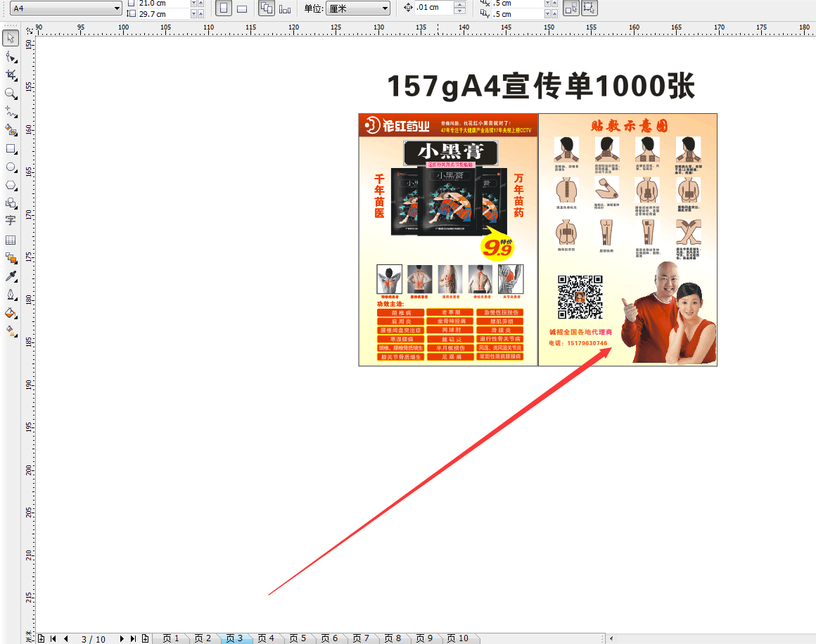Select the left flyer page with 小黑膏
The image size is (816, 644).
[x=448, y=240]
